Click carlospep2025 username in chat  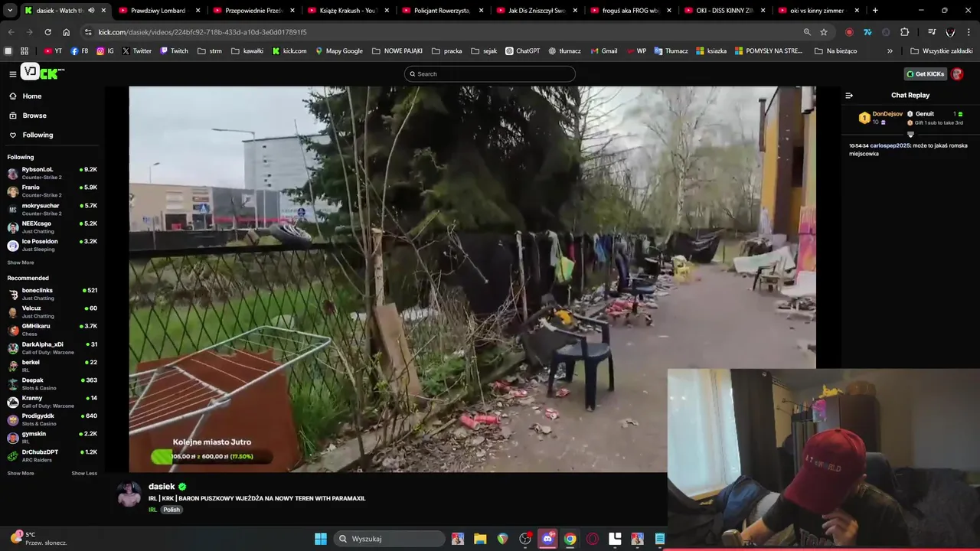point(890,145)
